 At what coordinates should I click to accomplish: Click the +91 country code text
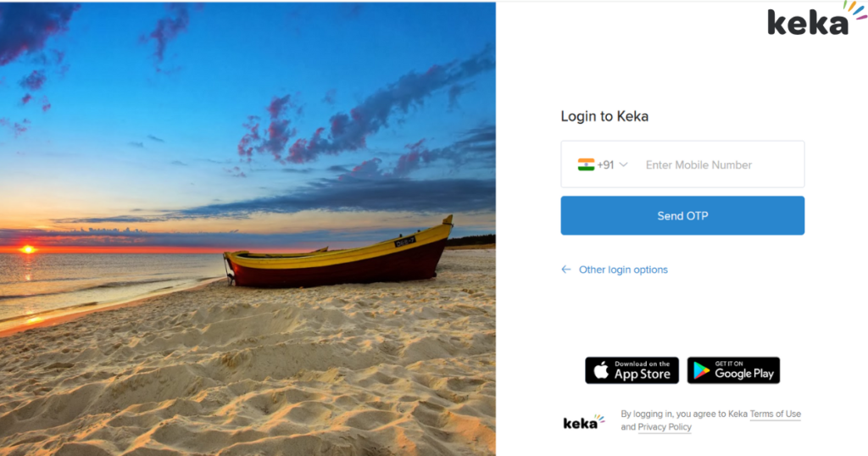[605, 165]
